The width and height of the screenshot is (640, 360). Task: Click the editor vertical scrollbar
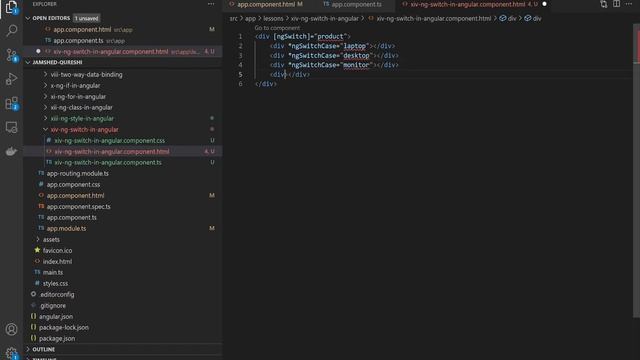(x=636, y=171)
